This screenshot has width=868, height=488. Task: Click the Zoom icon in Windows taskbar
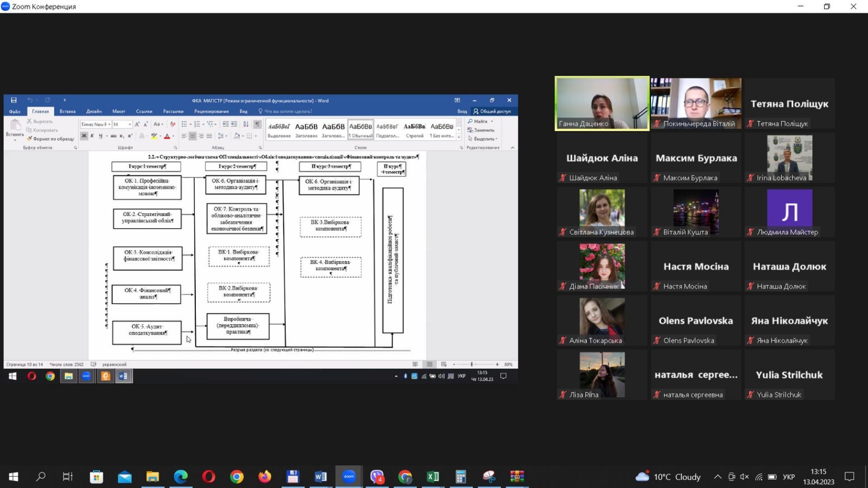[349, 477]
